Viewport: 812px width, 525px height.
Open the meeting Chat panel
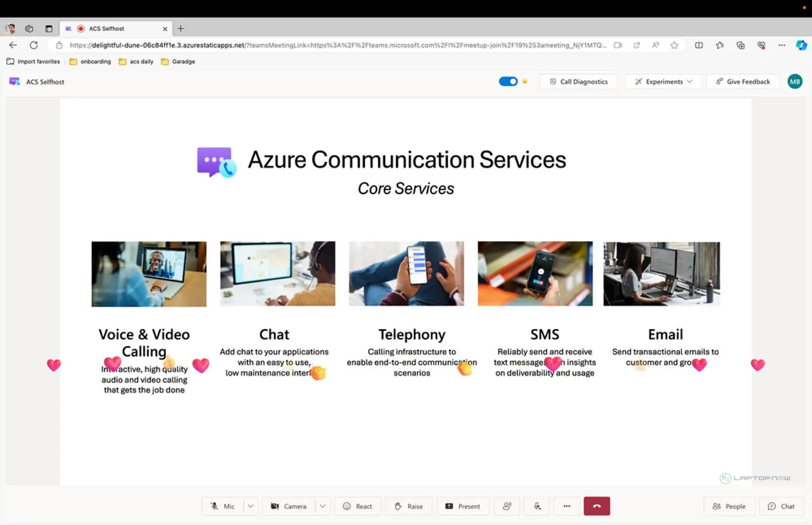click(x=781, y=506)
